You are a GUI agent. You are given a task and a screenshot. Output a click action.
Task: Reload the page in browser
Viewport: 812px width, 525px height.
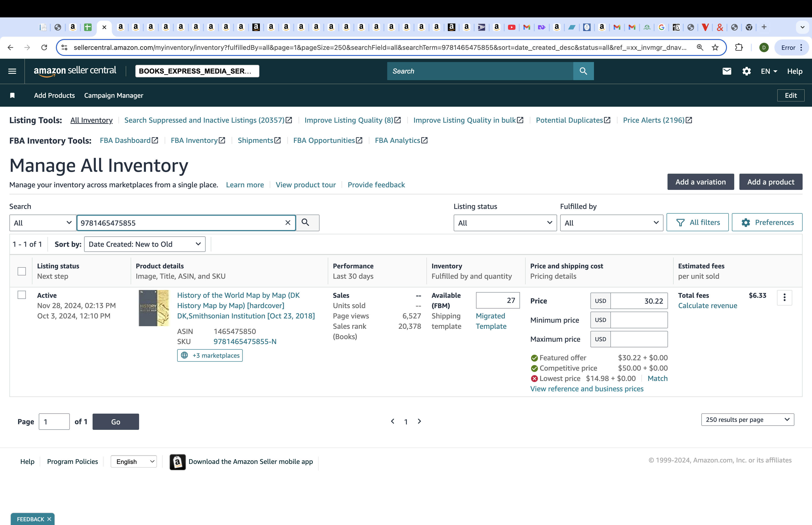[44, 47]
